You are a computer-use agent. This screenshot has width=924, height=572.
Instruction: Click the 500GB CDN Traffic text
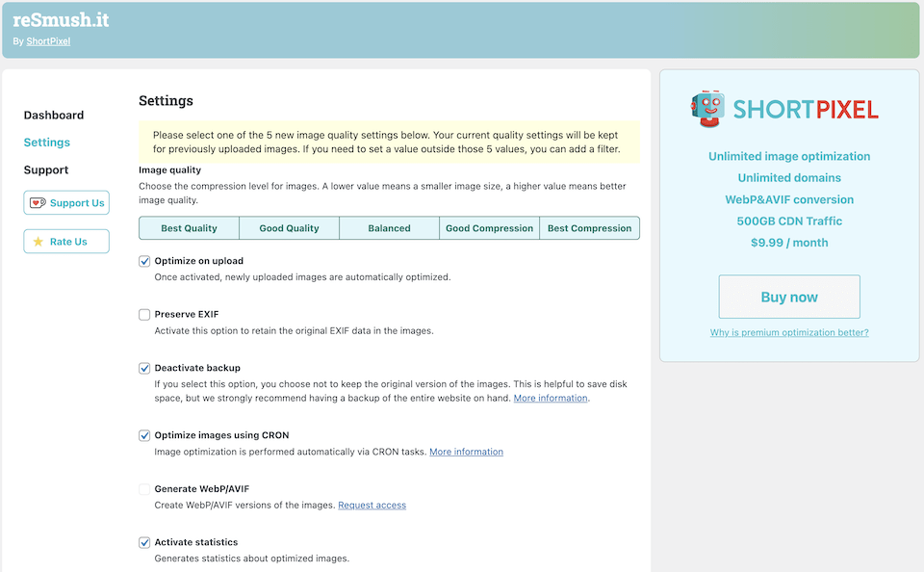[x=789, y=221]
